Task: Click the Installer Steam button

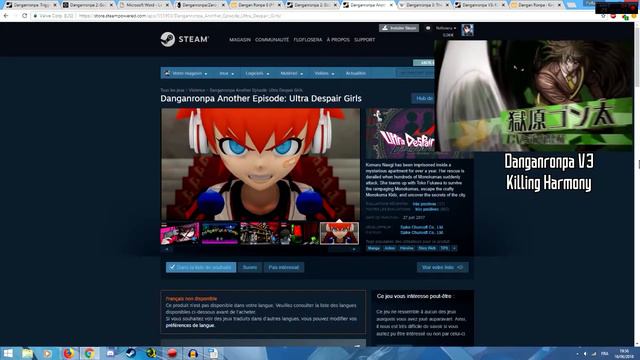Action: (x=399, y=28)
